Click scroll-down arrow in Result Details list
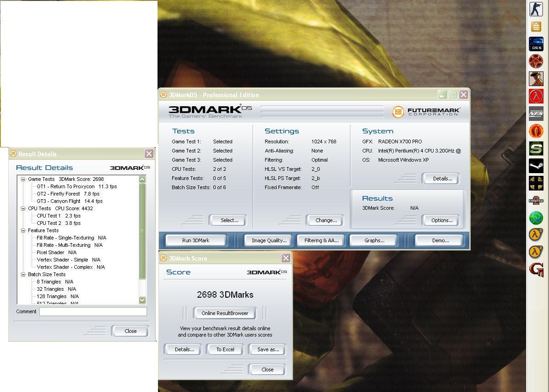 (142, 300)
